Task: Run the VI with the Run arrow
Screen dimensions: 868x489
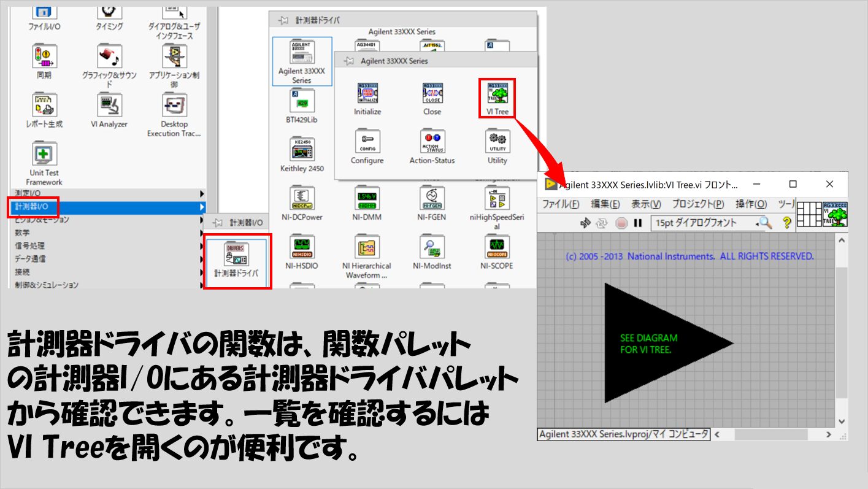Action: [585, 223]
